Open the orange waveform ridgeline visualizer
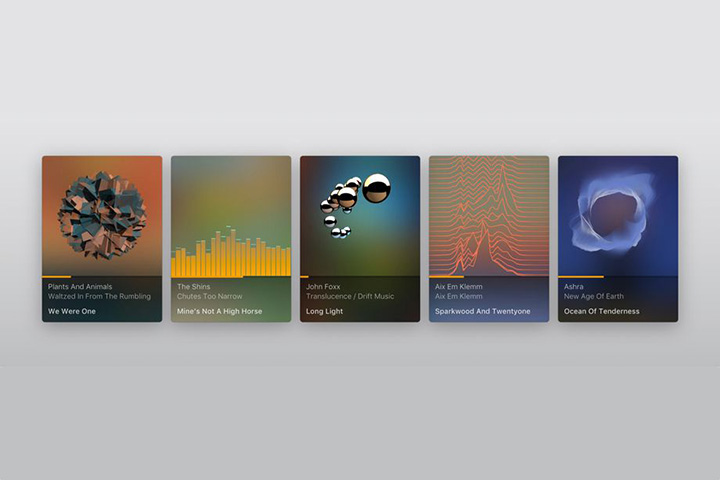 [489, 216]
